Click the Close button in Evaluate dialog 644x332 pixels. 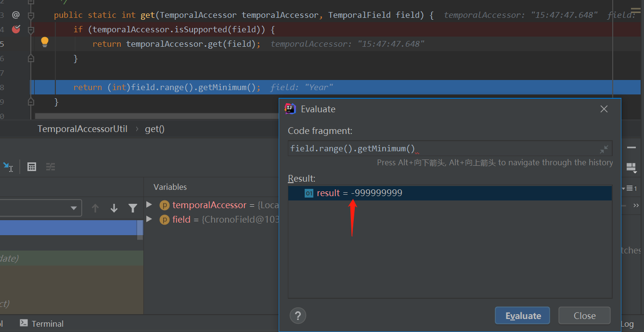pos(584,316)
